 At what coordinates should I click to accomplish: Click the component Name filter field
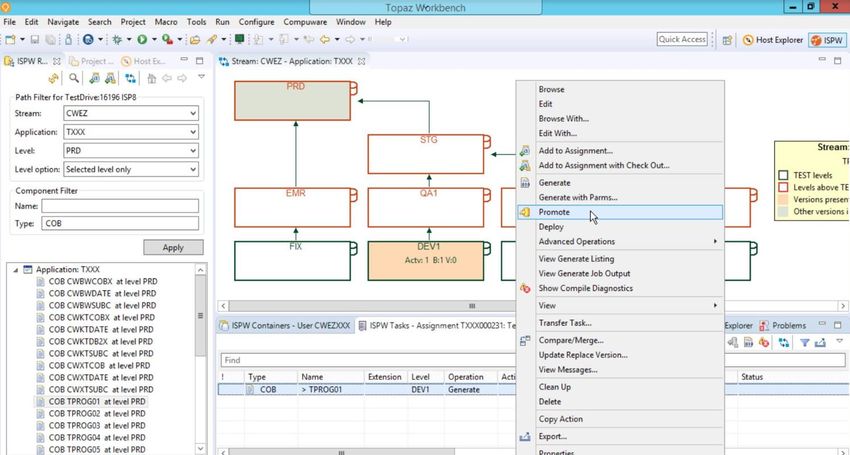click(120, 206)
